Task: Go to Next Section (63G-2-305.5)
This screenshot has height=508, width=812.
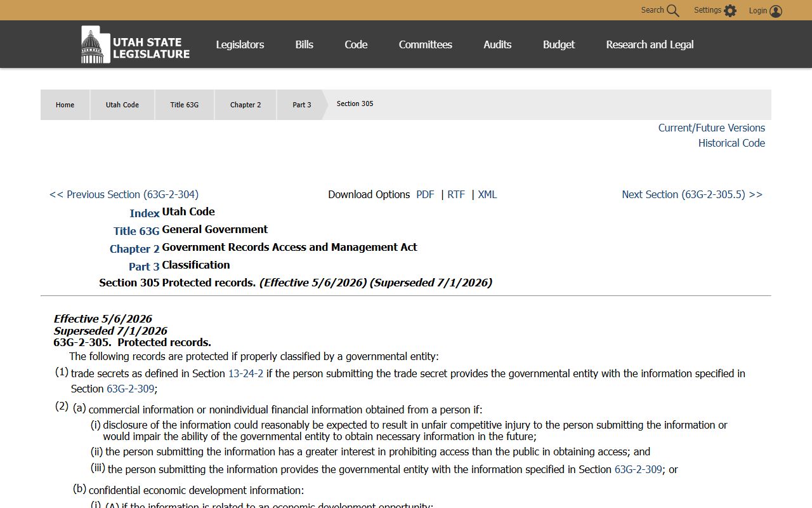Action: pyautogui.click(x=692, y=194)
